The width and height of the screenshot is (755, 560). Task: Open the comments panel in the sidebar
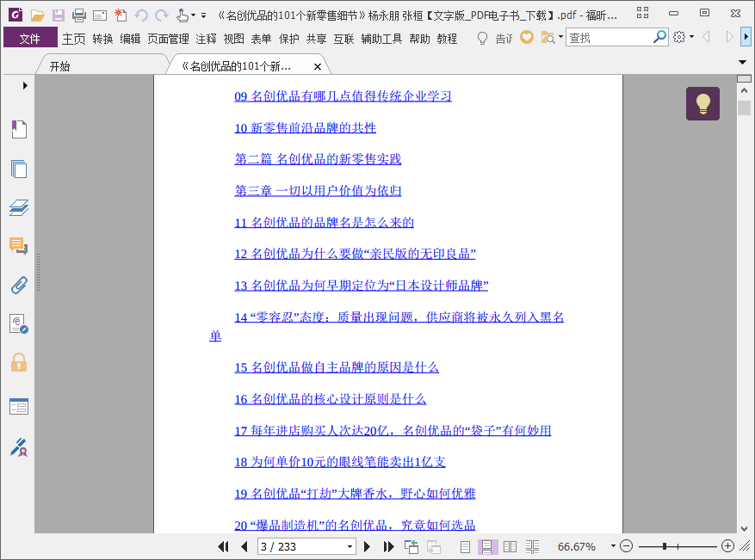pos(19,246)
